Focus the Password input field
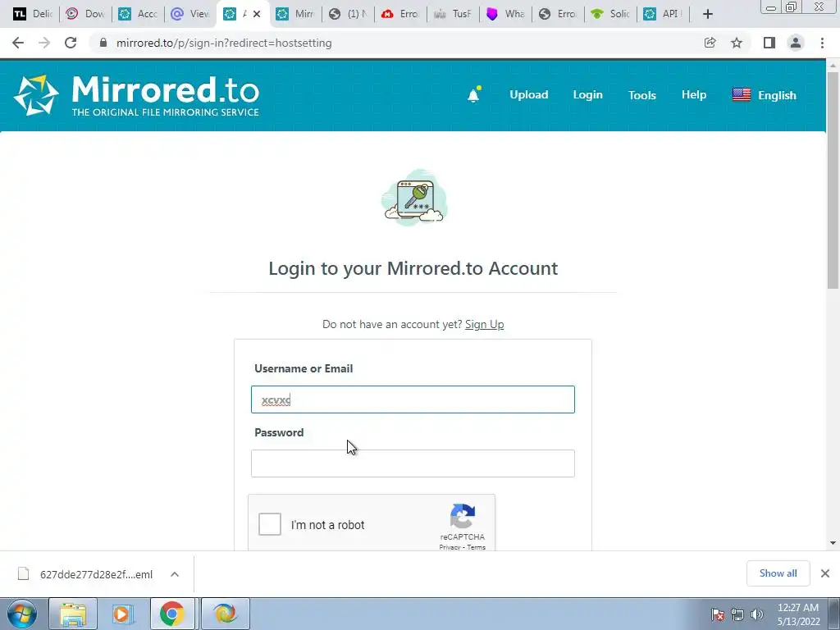 tap(413, 463)
